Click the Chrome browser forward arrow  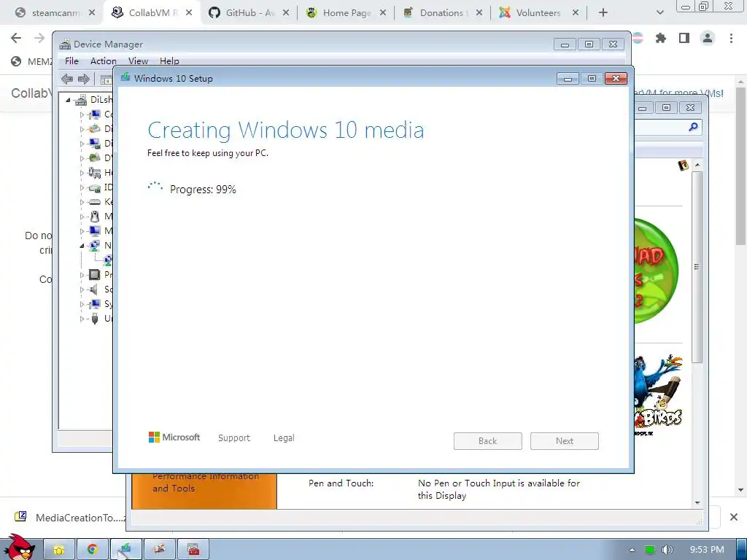(x=39, y=38)
